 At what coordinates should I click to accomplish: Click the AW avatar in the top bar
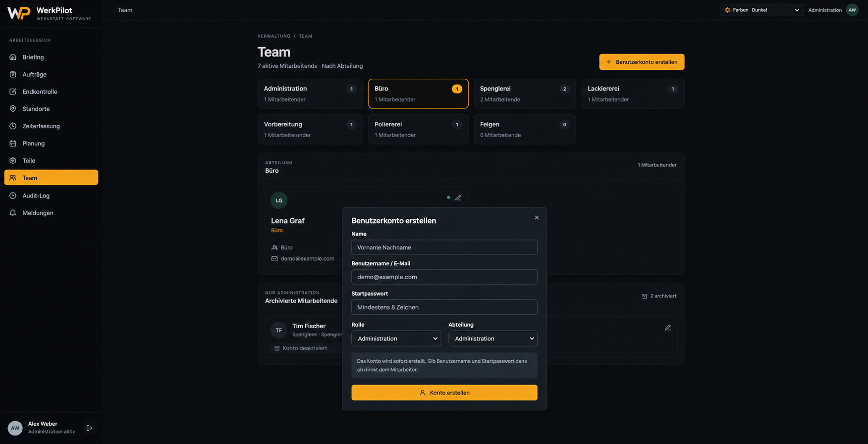(852, 10)
